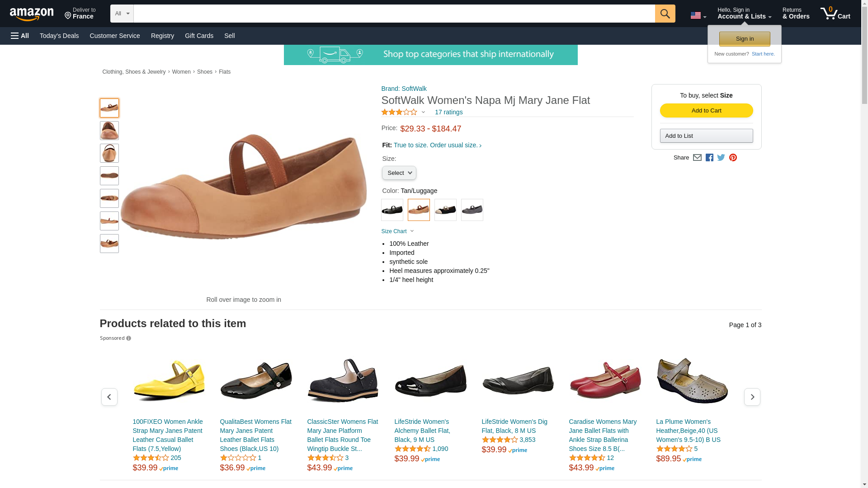Open Today's Deals in nav bar
The height and width of the screenshot is (488, 868).
(x=59, y=36)
